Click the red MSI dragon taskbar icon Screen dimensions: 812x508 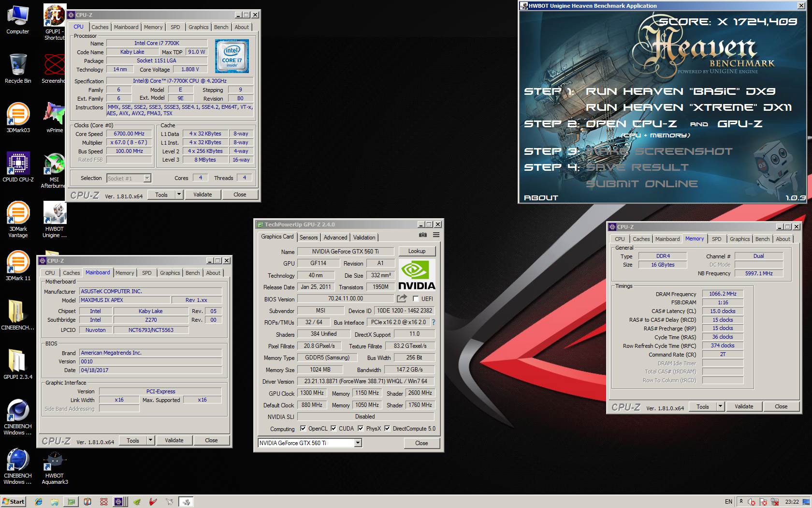click(153, 502)
